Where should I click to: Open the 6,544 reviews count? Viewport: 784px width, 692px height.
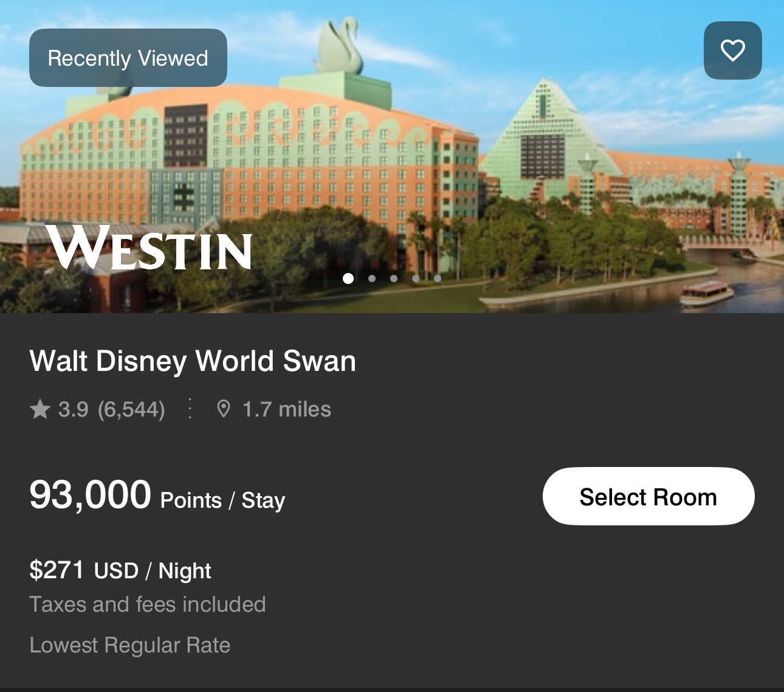[x=131, y=409]
